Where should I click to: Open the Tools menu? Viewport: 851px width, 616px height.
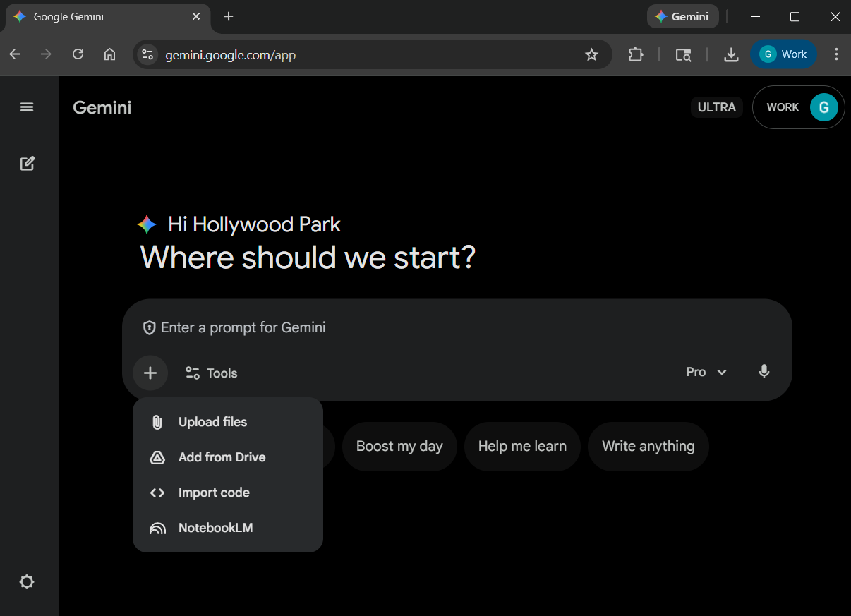211,373
